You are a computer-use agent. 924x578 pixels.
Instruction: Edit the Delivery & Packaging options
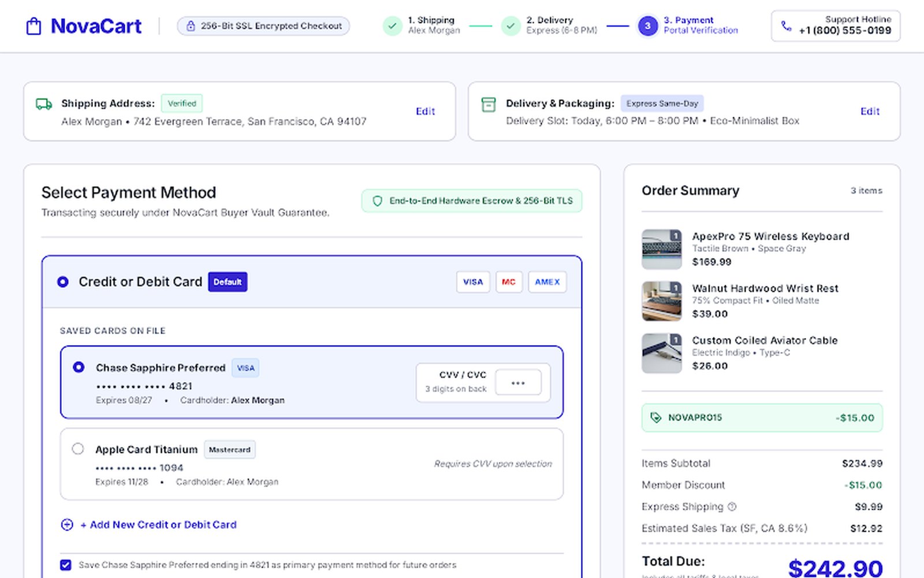point(870,112)
